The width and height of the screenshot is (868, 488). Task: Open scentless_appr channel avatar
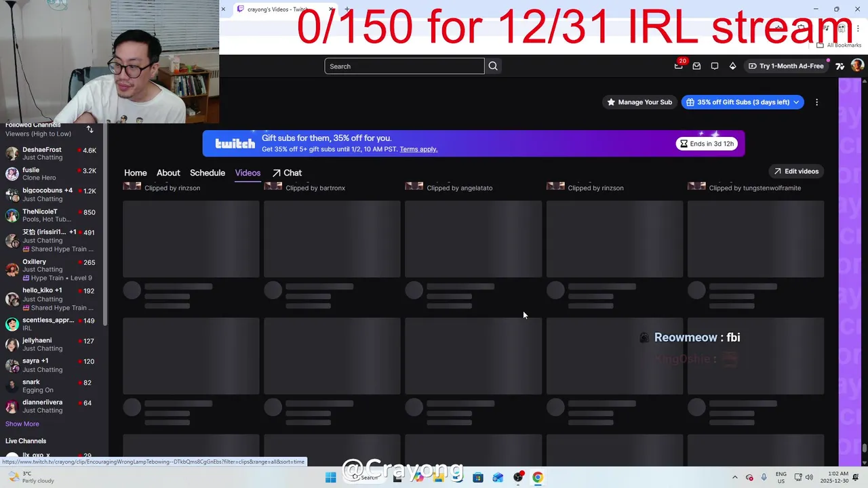12,324
